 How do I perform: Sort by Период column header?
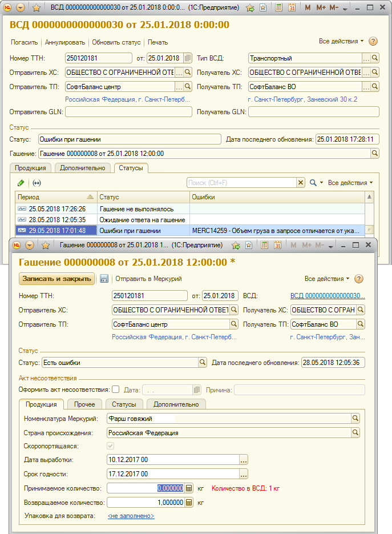click(x=56, y=197)
